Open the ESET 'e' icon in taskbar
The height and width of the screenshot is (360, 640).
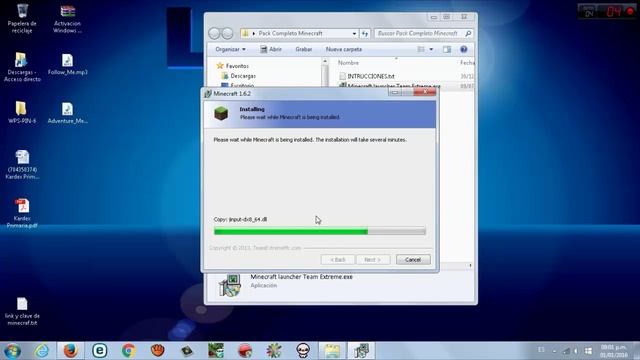coord(100,351)
